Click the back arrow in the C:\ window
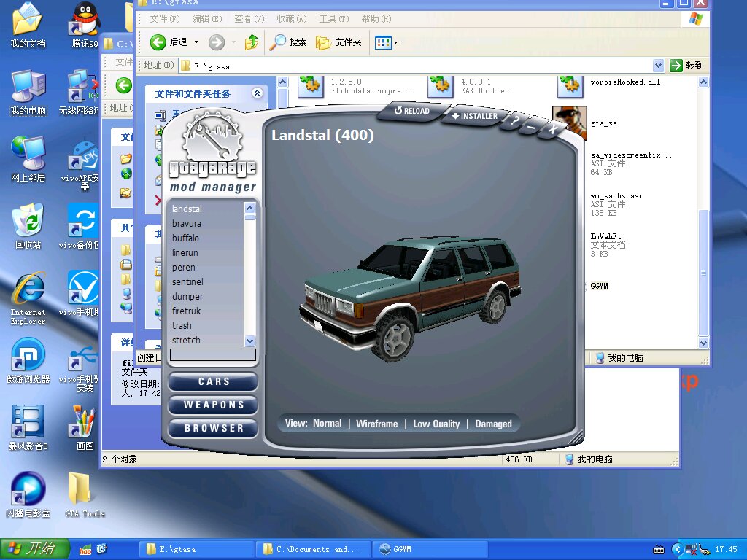Screen dimensions: 747x560 (x=124, y=86)
